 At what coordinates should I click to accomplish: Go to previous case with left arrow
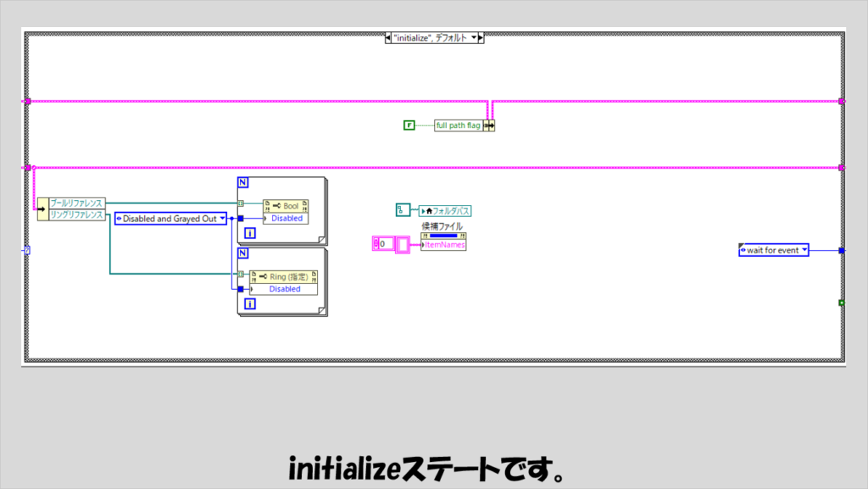(x=387, y=37)
